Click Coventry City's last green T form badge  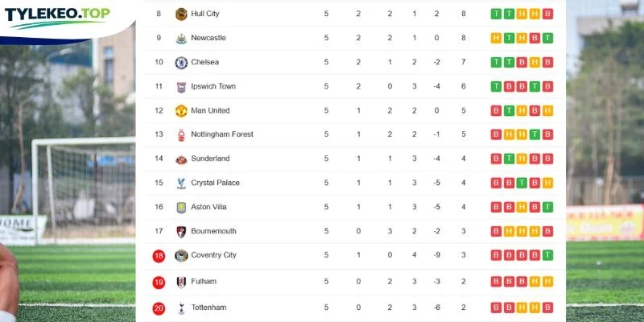pyautogui.click(x=547, y=255)
